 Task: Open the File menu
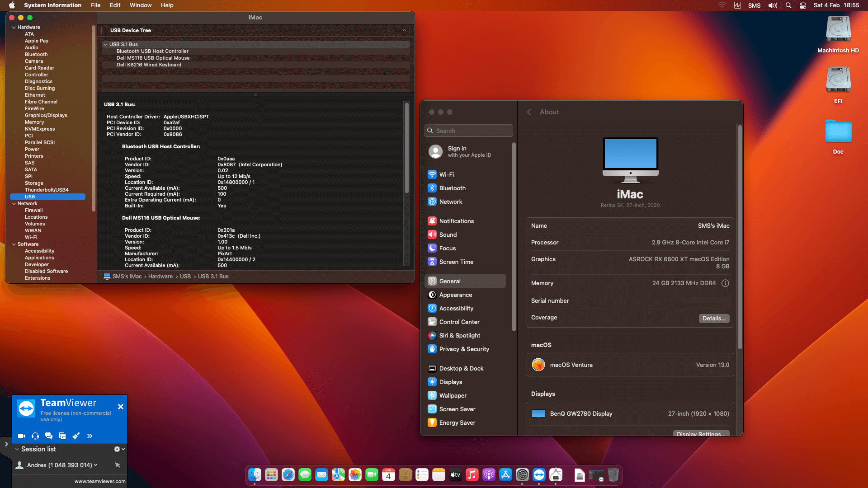[x=95, y=5]
